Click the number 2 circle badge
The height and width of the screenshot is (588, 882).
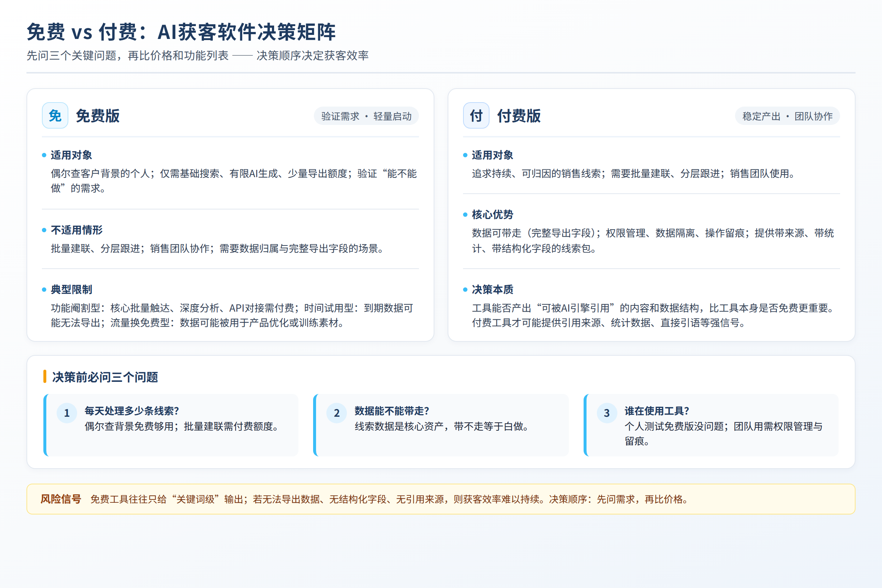coord(337,413)
